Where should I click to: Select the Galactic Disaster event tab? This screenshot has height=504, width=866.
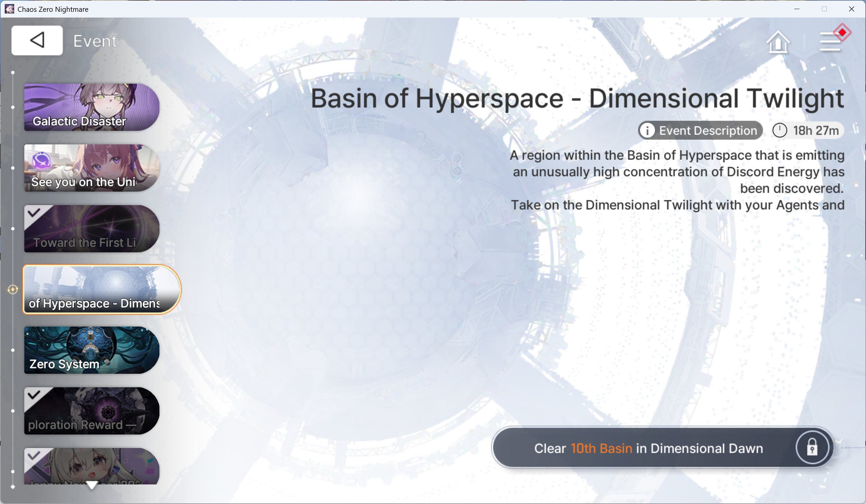(92, 107)
